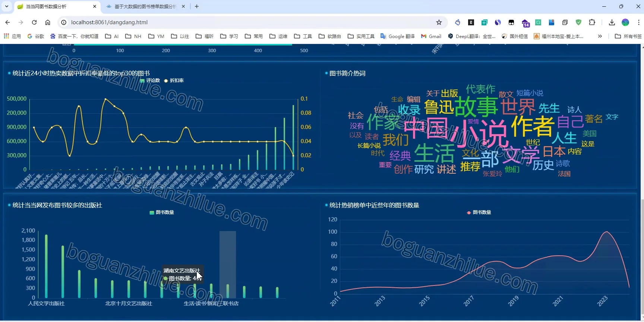Expand the tab search dropdown arrow
644x322 pixels.
[x=7, y=6]
